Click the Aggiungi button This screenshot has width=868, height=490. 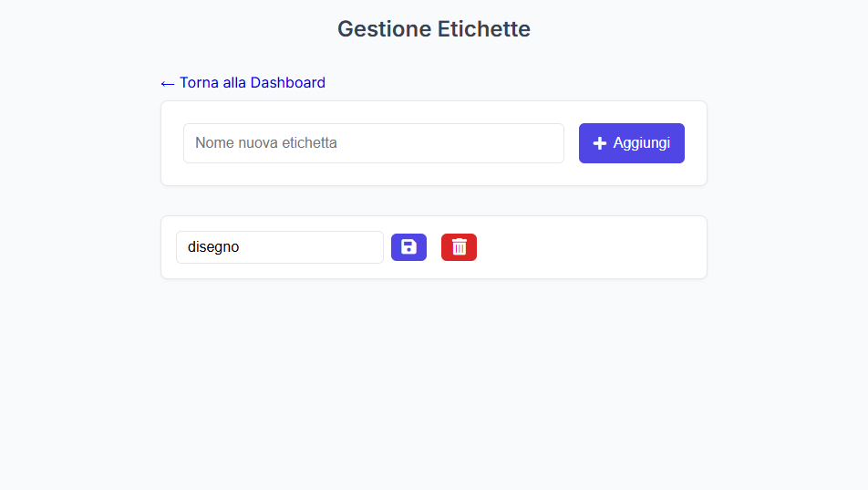coord(632,143)
